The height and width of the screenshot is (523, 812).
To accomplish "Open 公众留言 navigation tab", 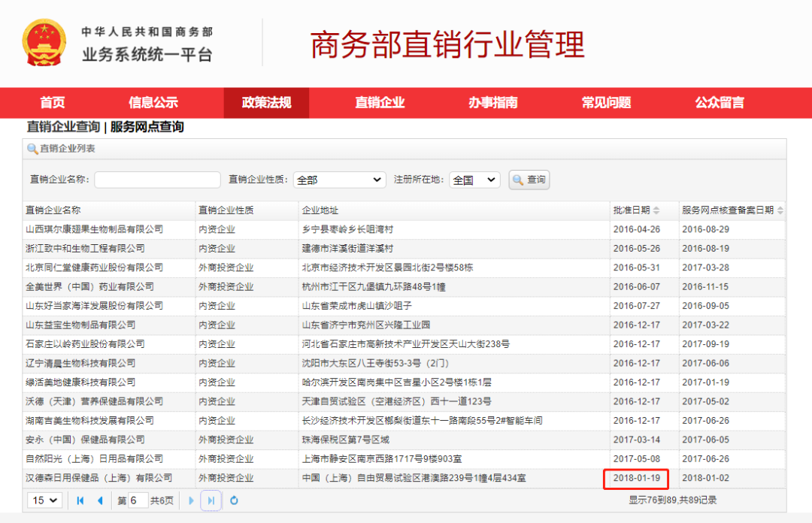I will click(720, 103).
